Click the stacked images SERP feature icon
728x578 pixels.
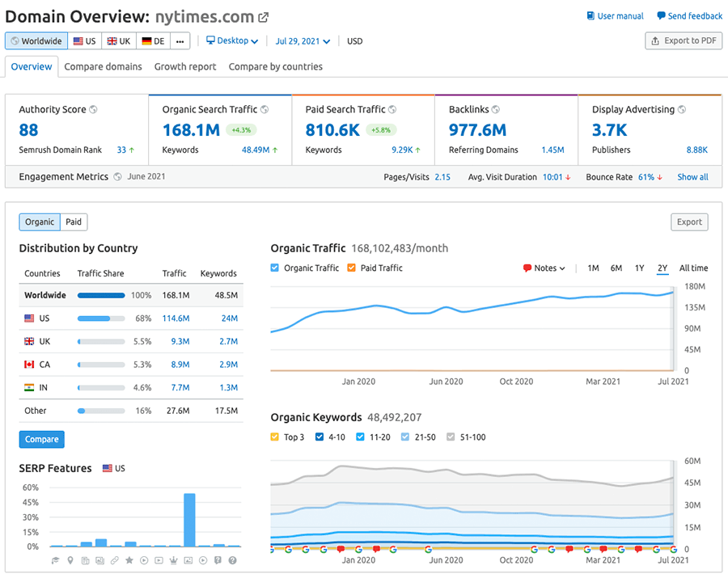(x=99, y=560)
